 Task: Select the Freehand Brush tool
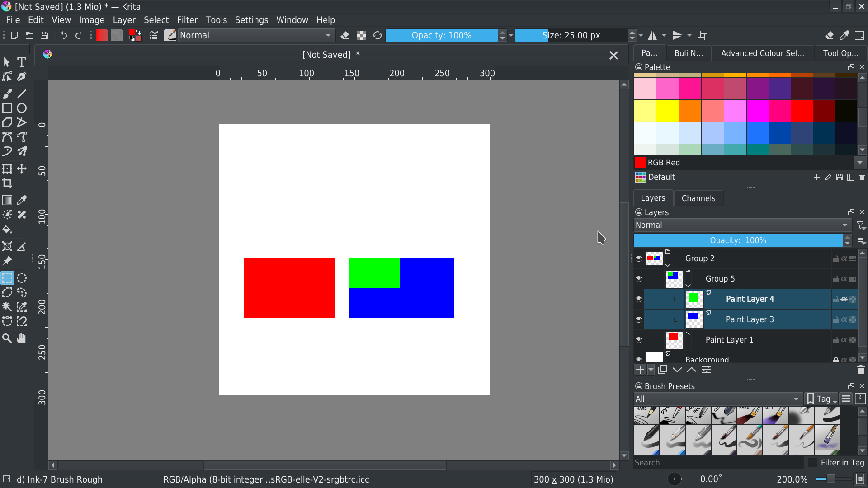7,94
